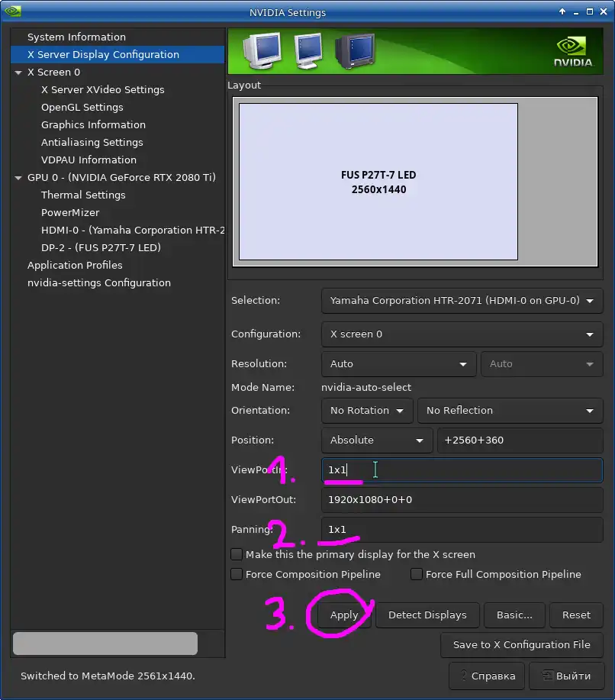This screenshot has height=700, width=615.
Task: Click the exit icon on Выйти button
Action: pyautogui.click(x=548, y=676)
